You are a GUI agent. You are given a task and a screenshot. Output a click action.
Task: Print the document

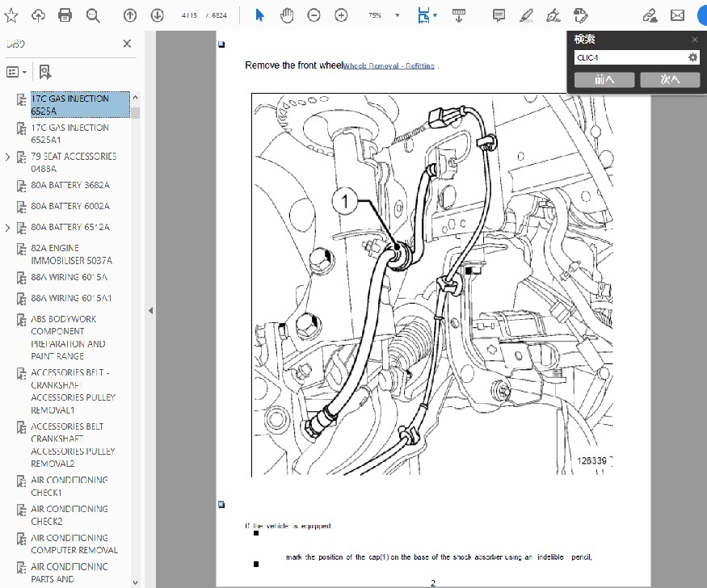pyautogui.click(x=65, y=15)
